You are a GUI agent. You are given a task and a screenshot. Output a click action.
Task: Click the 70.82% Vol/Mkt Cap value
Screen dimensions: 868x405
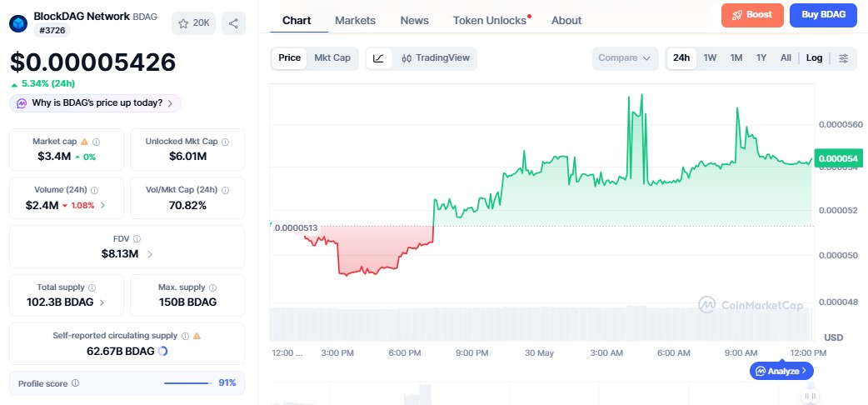(187, 206)
